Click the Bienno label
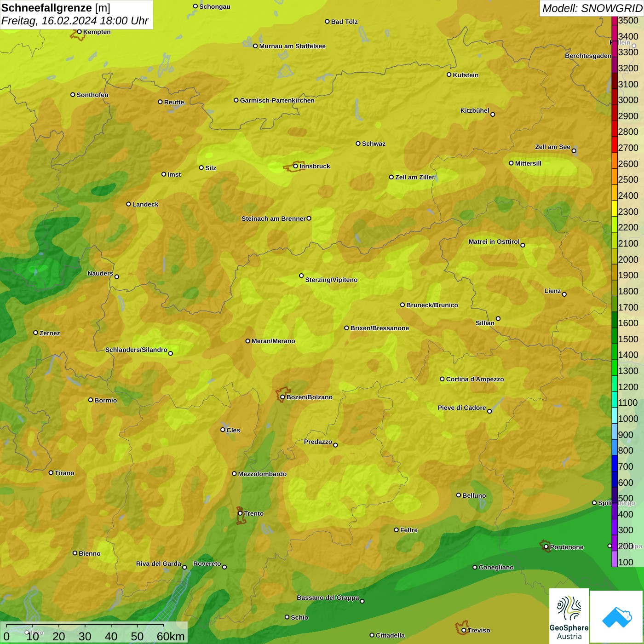The height and width of the screenshot is (644, 644). click(89, 553)
